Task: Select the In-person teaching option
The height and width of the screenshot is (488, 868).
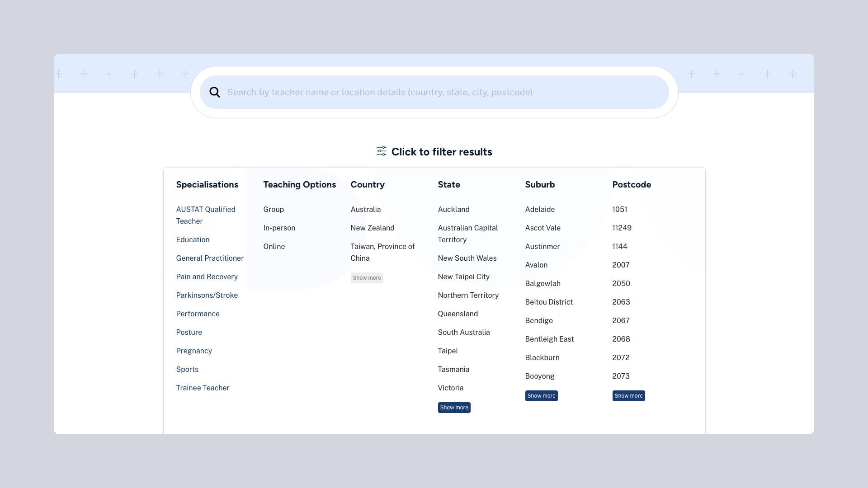Action: 279,228
